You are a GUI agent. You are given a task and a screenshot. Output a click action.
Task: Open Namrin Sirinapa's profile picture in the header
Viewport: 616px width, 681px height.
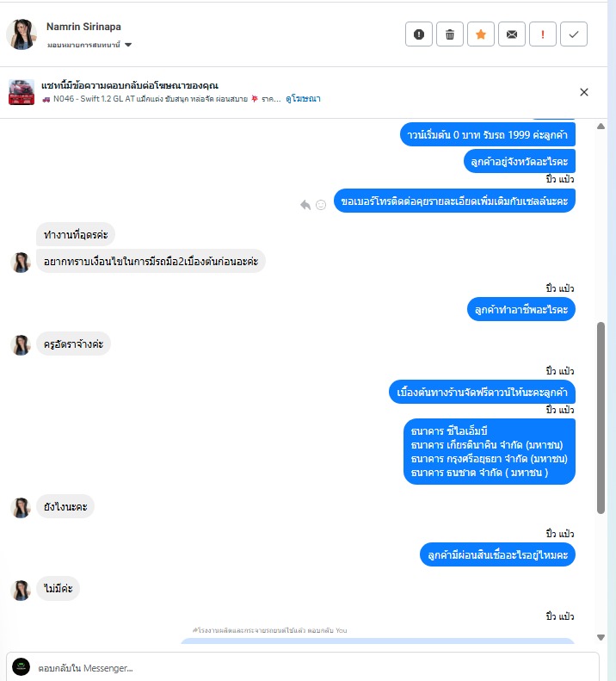pos(22,34)
